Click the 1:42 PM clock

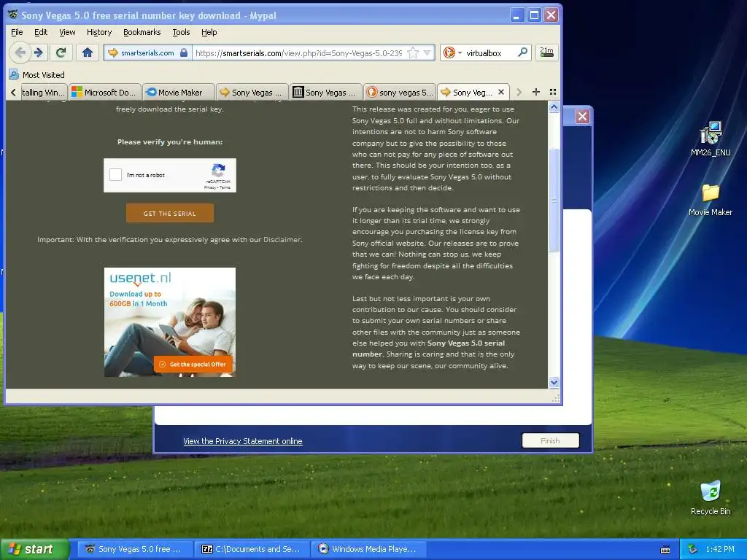pyautogui.click(x=720, y=549)
